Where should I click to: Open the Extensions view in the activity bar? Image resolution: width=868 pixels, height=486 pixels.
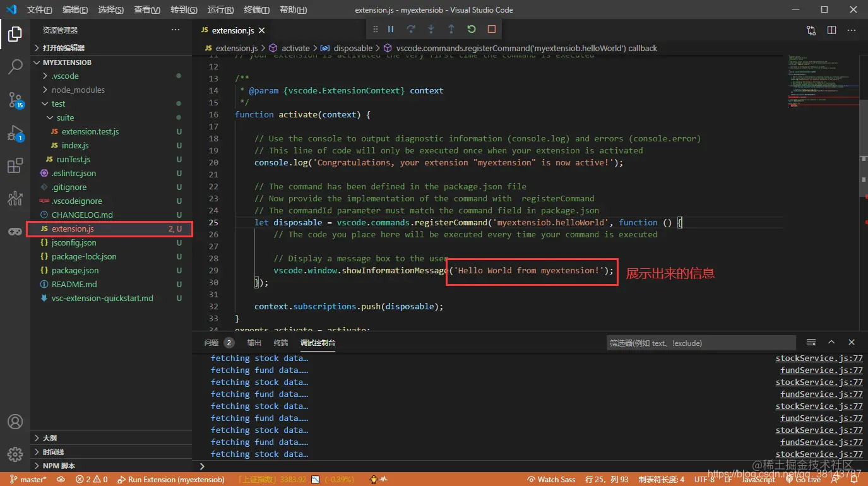15,166
